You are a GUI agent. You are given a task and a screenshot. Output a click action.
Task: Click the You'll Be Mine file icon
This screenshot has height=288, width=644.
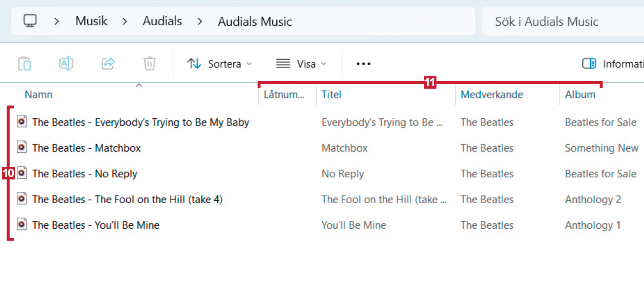(22, 225)
